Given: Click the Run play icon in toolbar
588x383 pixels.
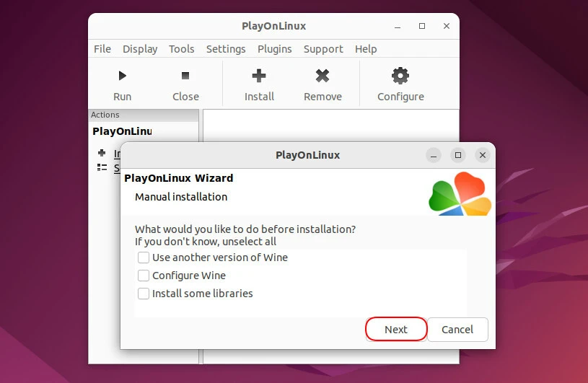Looking at the screenshot, I should (x=122, y=76).
